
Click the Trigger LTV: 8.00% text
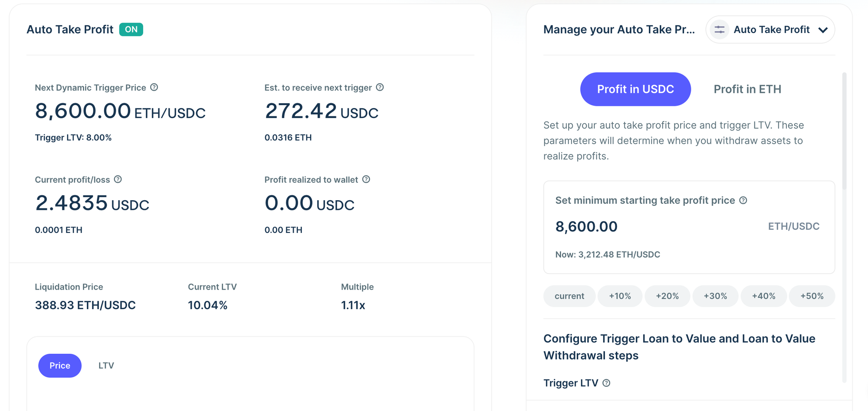click(x=73, y=137)
